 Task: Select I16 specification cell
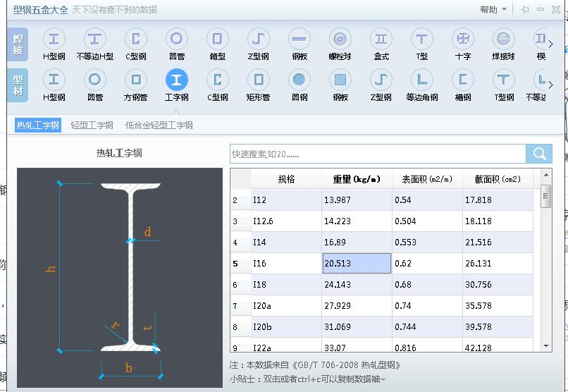[x=286, y=264]
